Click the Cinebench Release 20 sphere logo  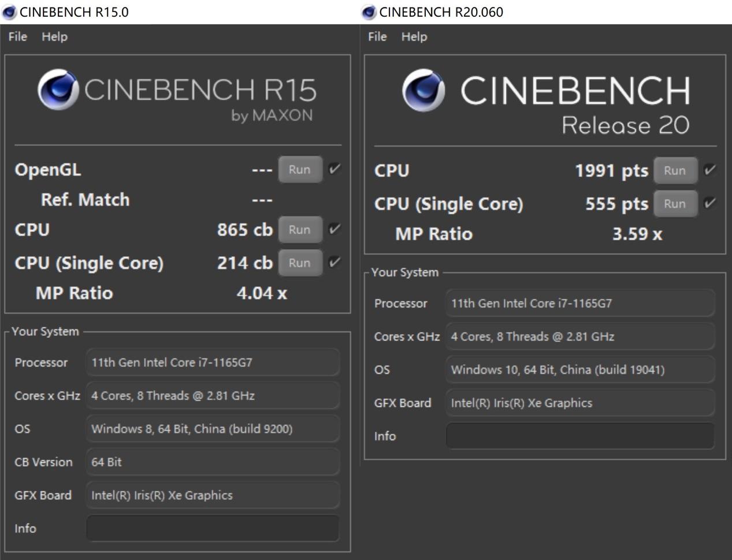coord(423,91)
